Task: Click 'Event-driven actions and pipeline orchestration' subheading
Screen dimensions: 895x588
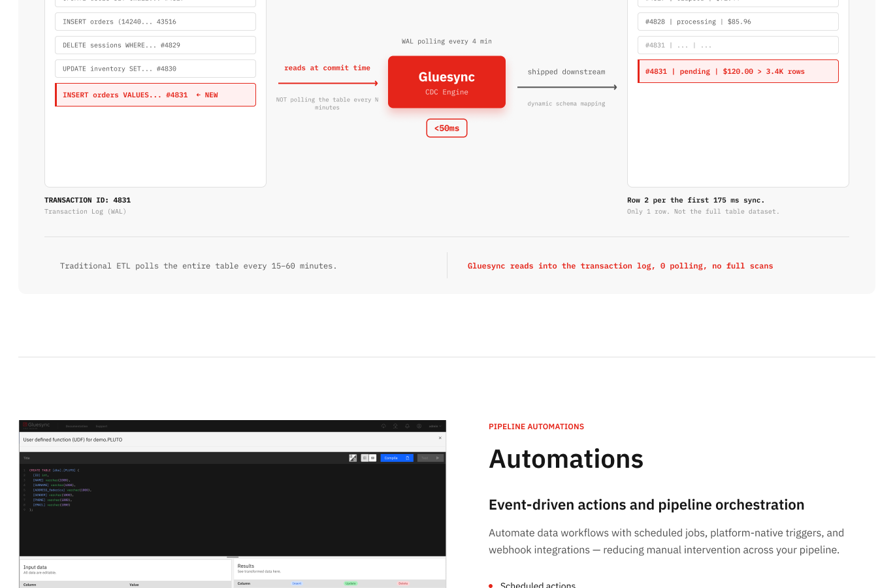Action: [647, 505]
